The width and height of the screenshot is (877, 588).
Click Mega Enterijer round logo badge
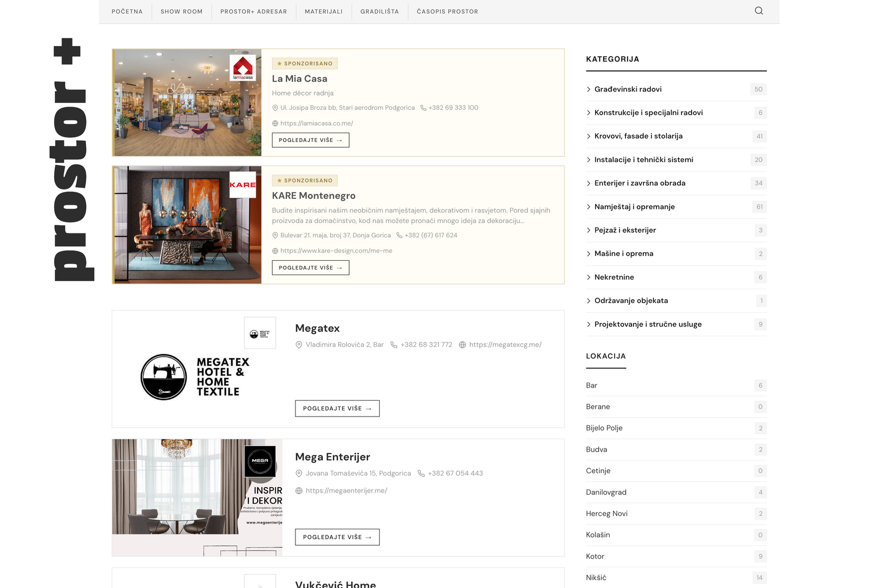(260, 461)
